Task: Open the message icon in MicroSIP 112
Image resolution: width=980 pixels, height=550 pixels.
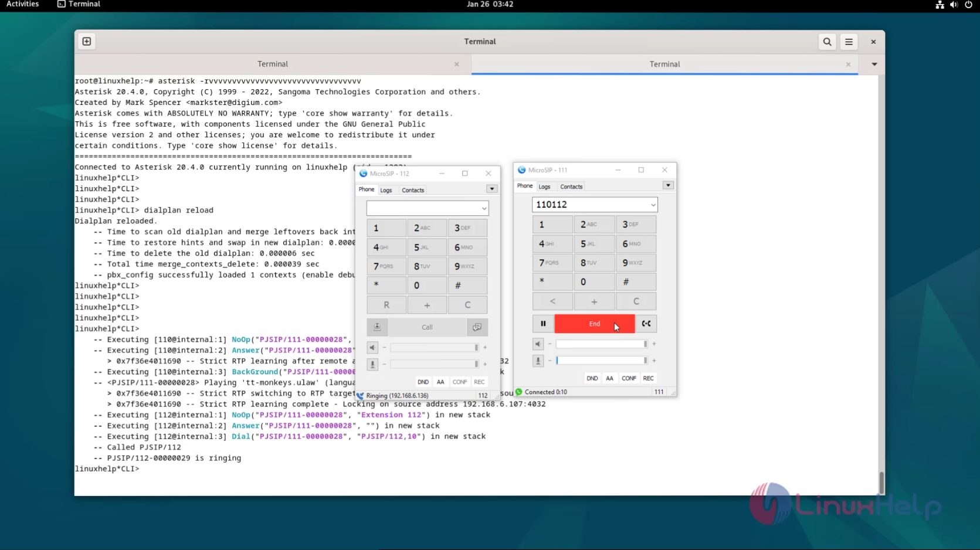Action: coord(477,327)
